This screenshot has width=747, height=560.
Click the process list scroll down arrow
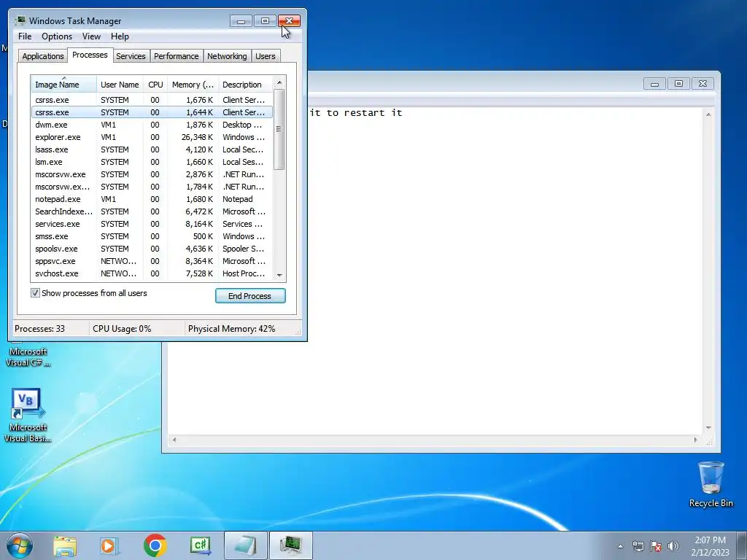pos(279,275)
